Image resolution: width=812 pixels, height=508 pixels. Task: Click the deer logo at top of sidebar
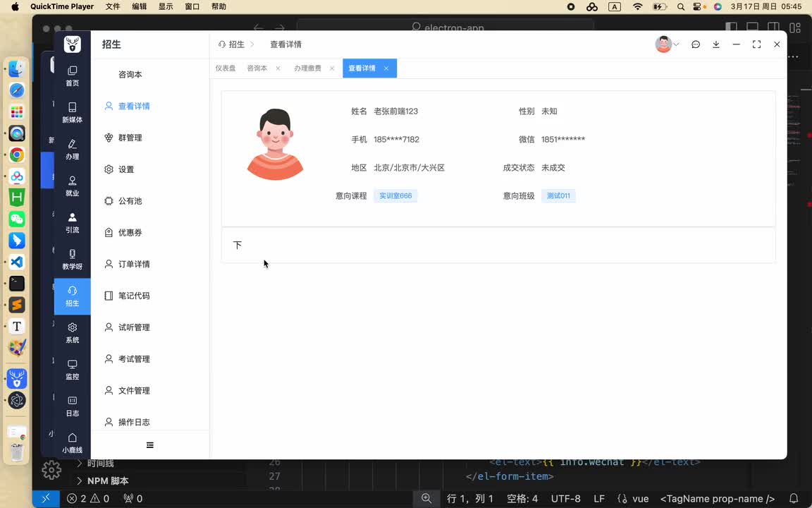pyautogui.click(x=72, y=44)
